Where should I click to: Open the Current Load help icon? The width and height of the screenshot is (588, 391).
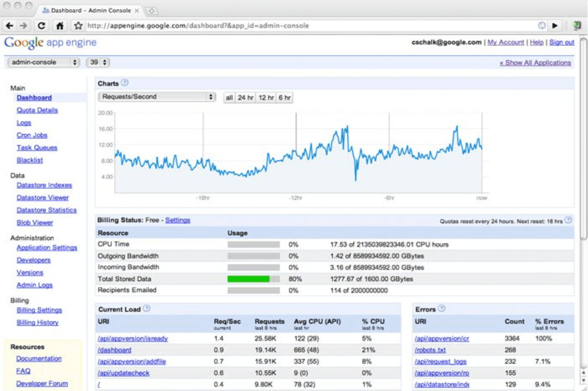click(147, 308)
